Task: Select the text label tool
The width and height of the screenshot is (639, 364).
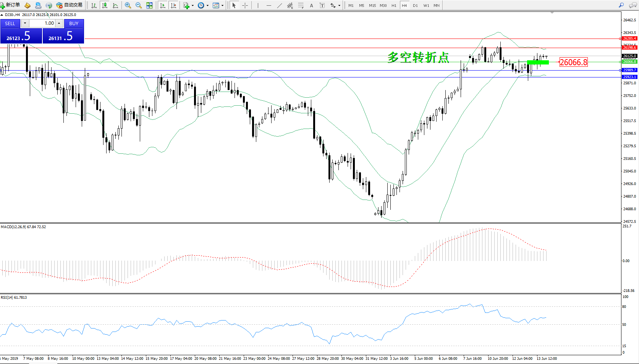Action: pyautogui.click(x=322, y=5)
